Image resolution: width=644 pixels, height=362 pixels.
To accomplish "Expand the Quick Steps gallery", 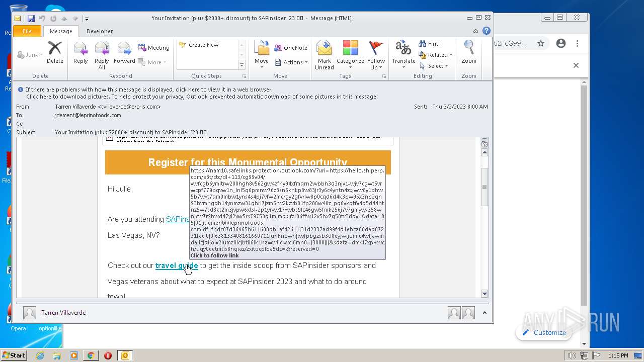I will pos(242,65).
